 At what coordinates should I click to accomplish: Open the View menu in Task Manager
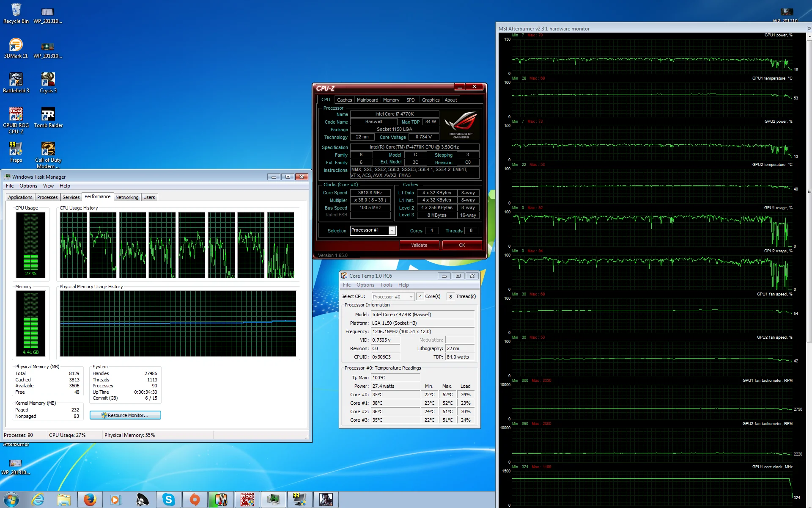pyautogui.click(x=48, y=186)
